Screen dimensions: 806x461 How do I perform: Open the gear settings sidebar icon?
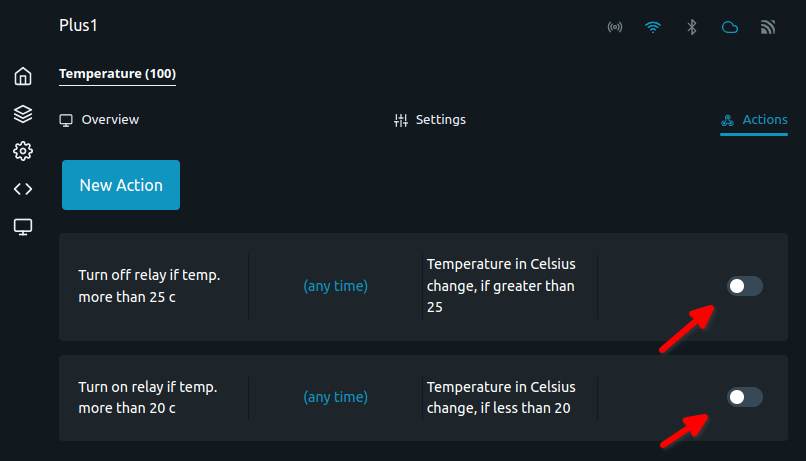coord(23,151)
